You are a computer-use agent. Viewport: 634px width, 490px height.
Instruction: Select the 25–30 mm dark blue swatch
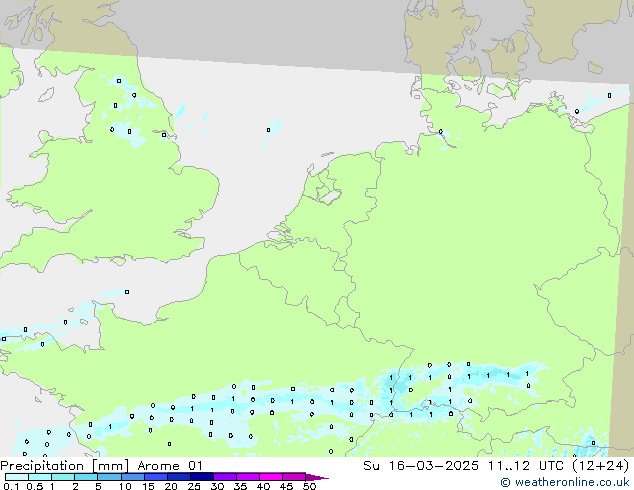pyautogui.click(x=201, y=477)
